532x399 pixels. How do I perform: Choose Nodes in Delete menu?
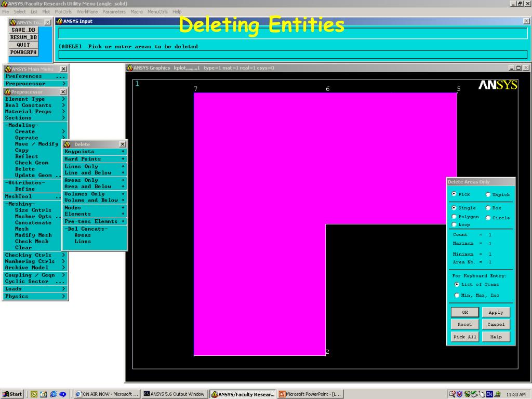coord(95,208)
